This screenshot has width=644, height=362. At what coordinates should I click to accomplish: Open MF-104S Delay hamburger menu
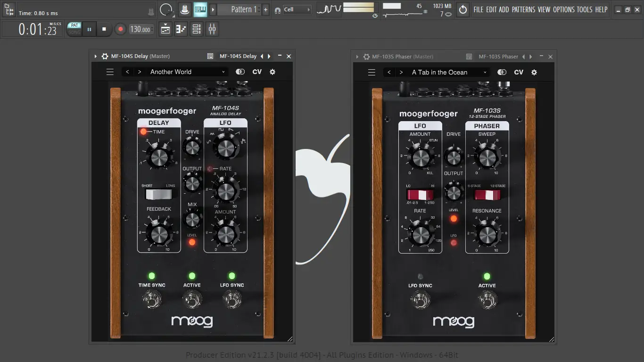tap(110, 72)
